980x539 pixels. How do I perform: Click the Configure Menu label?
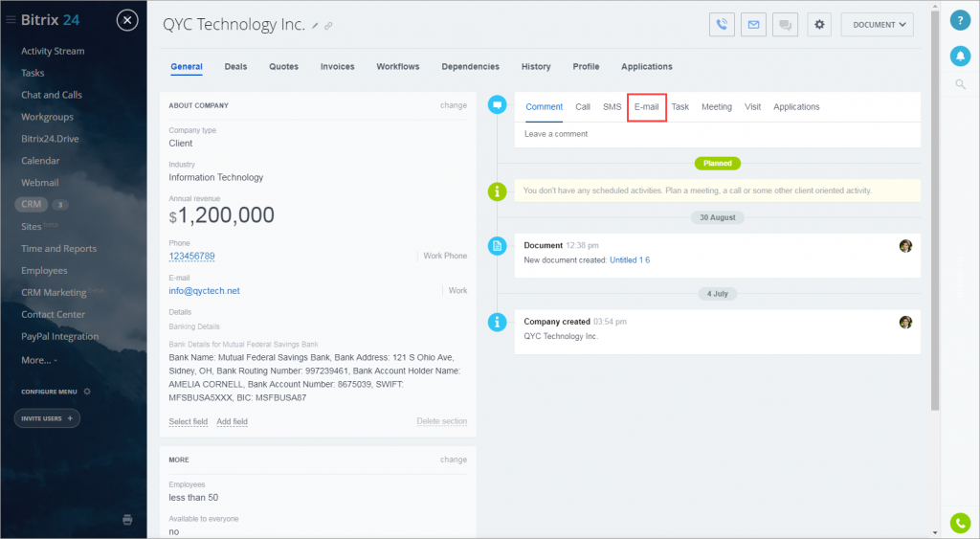coord(49,392)
